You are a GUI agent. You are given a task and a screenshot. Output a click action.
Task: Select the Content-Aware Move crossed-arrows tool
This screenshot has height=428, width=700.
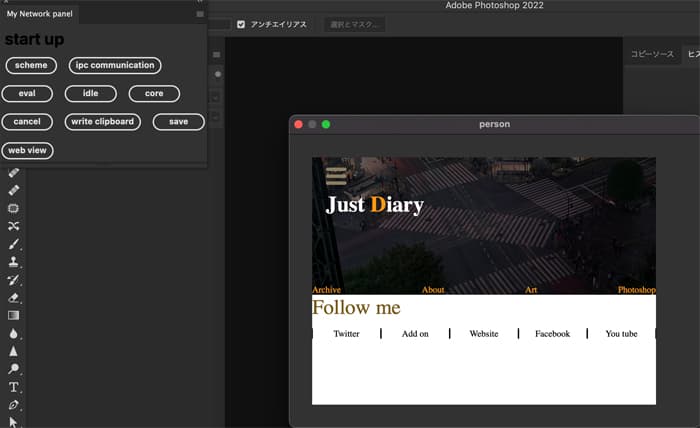click(13, 226)
